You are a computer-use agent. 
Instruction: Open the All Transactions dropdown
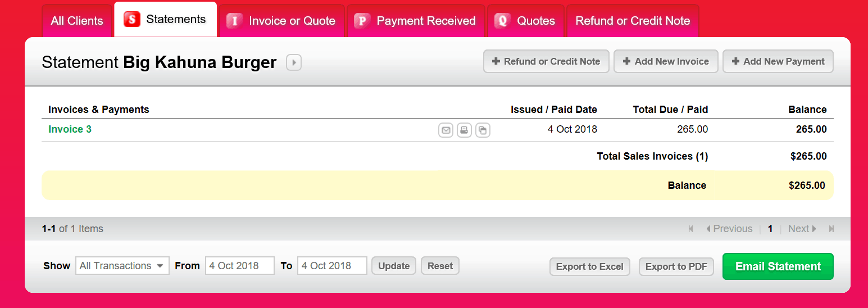pyautogui.click(x=122, y=266)
